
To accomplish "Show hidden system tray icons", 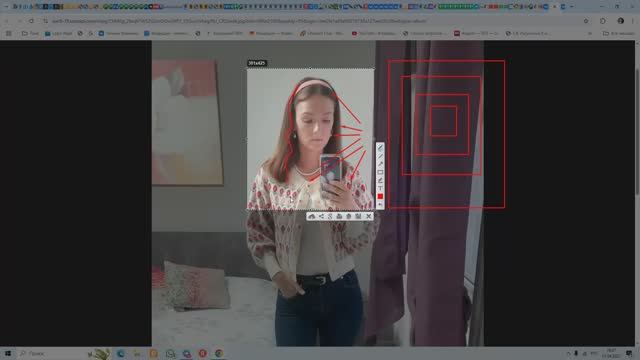I will pyautogui.click(x=568, y=353).
